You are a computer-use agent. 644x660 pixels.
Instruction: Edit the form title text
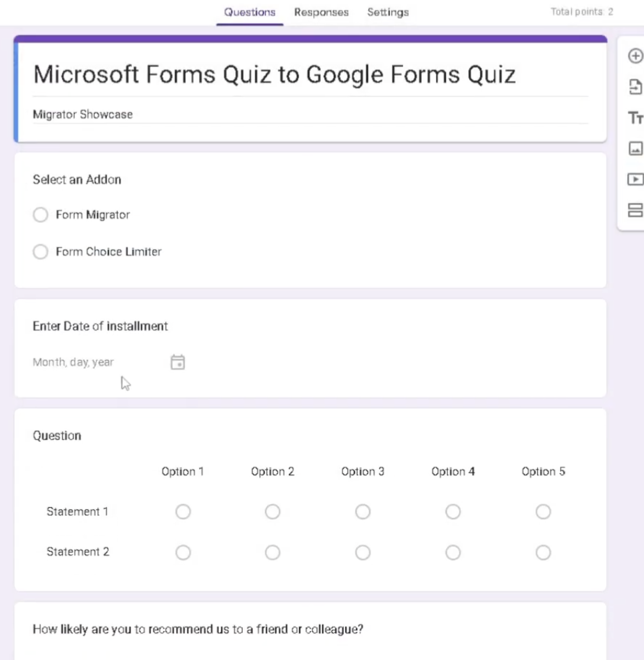pos(274,75)
